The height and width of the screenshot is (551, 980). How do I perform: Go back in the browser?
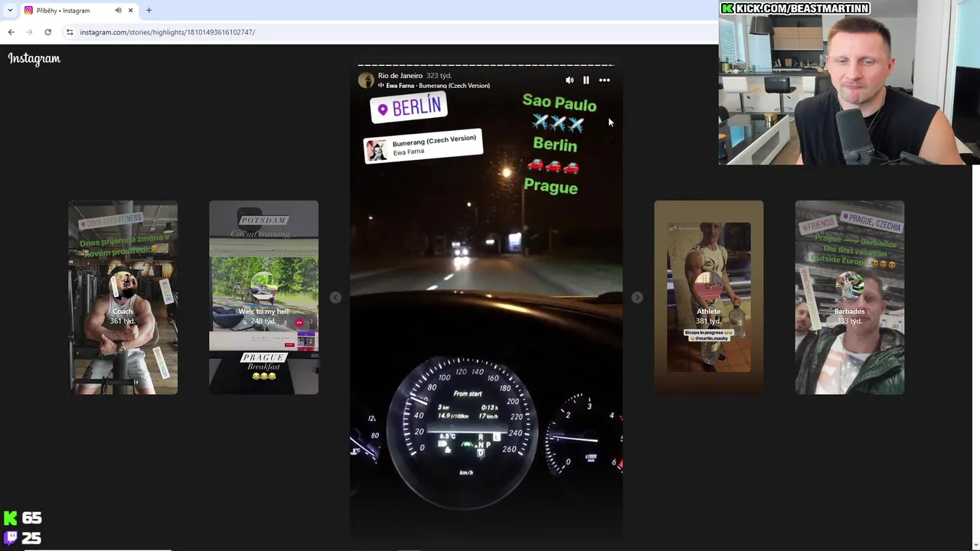tap(11, 32)
